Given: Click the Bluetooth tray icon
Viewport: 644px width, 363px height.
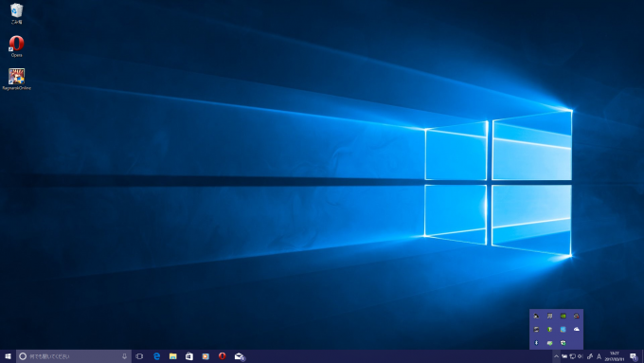Looking at the screenshot, I should 536,343.
